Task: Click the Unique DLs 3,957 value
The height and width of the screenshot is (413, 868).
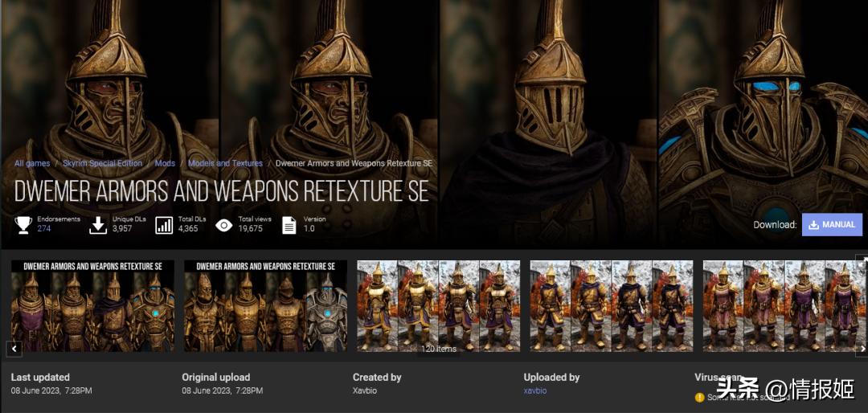Action: tap(122, 228)
